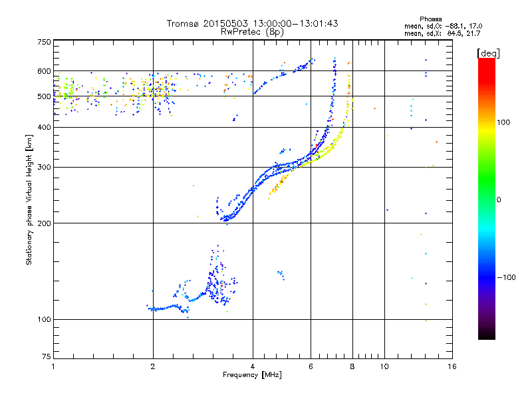Click the phase colorbar gradient
This screenshot has height=399, width=532.
pos(487,198)
